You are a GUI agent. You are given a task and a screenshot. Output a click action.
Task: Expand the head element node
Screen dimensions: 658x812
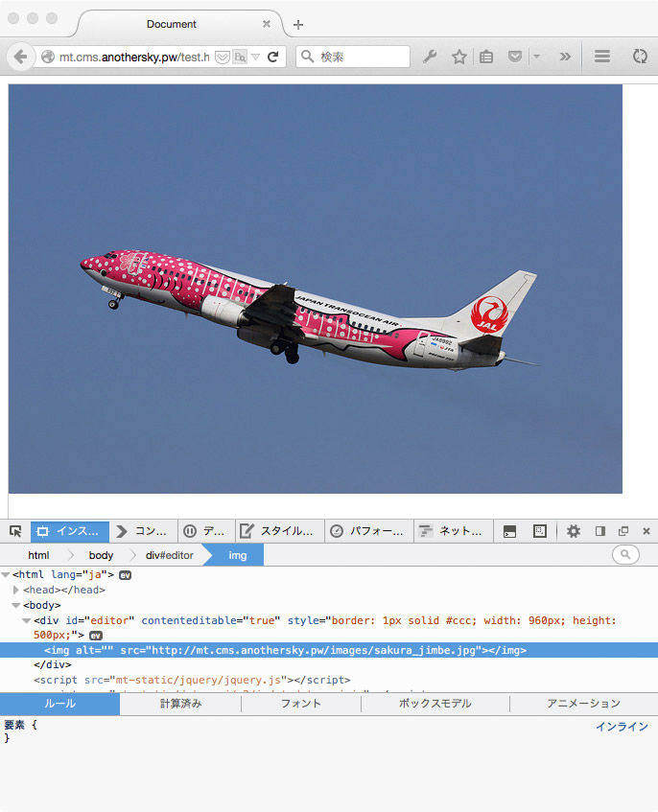coord(16,590)
